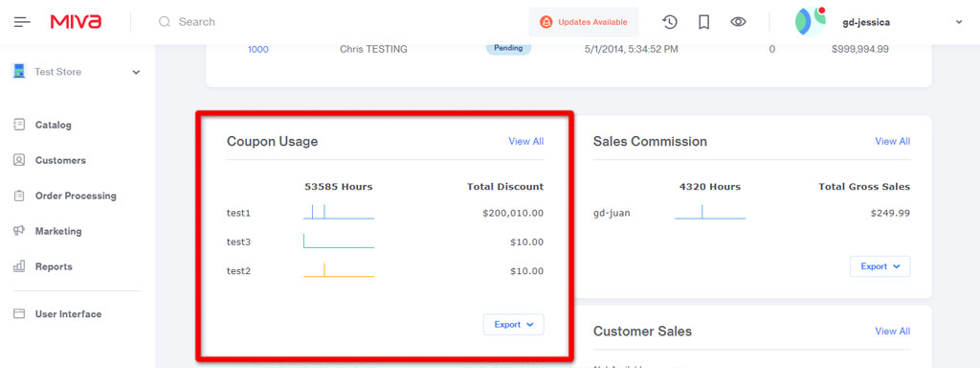
Task: Click the Customers sidebar icon
Action: coord(19,160)
